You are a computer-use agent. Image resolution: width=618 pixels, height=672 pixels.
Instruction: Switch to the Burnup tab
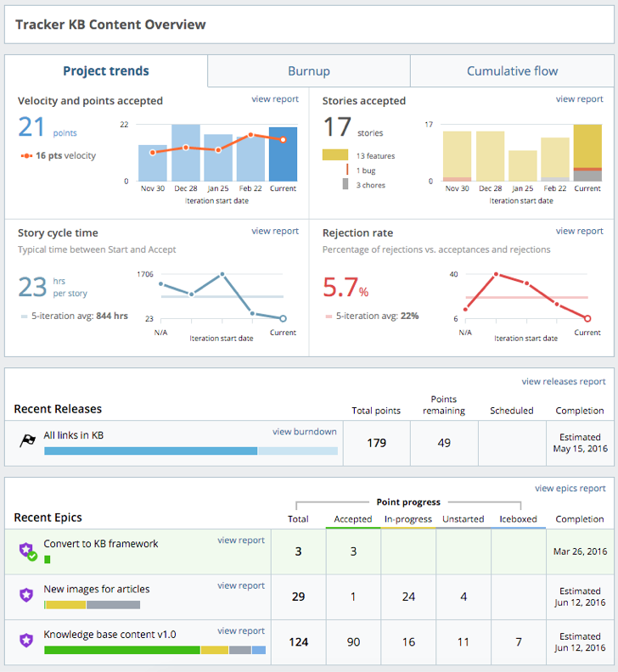coord(308,71)
